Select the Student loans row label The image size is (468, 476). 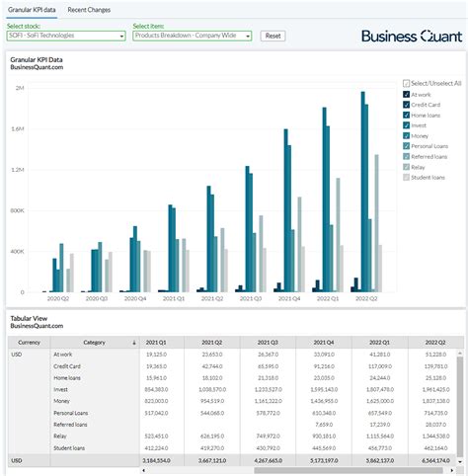(69, 448)
